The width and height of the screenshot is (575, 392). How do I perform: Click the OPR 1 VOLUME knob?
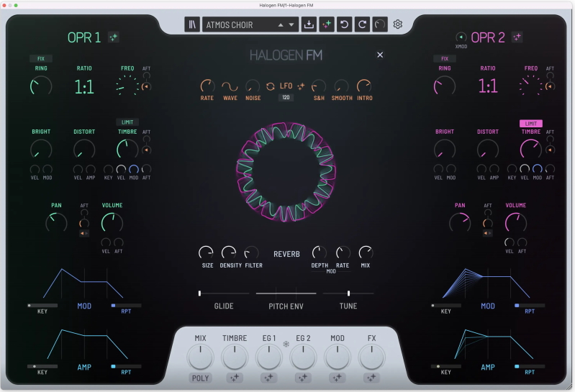coord(112,223)
